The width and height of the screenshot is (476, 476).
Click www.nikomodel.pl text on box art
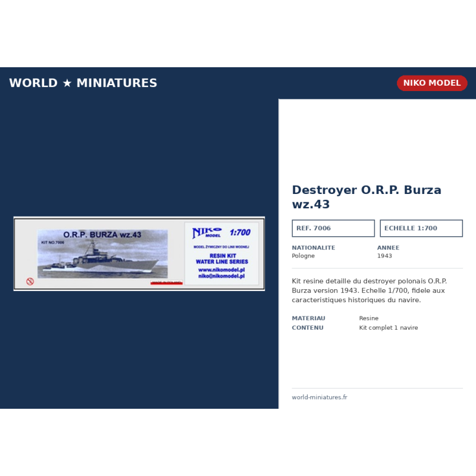221,270
